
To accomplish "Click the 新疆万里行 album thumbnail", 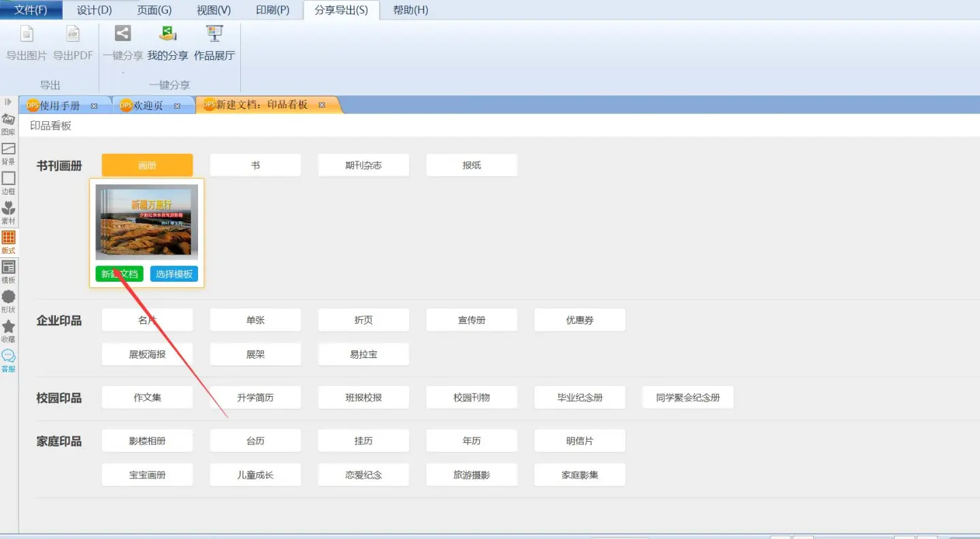I will [x=146, y=222].
